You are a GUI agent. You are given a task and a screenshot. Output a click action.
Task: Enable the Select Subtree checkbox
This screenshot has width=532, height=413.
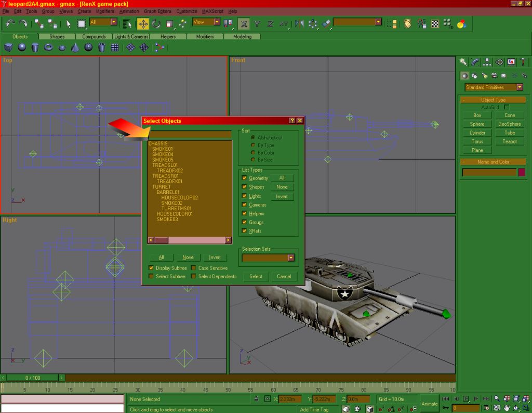(152, 276)
